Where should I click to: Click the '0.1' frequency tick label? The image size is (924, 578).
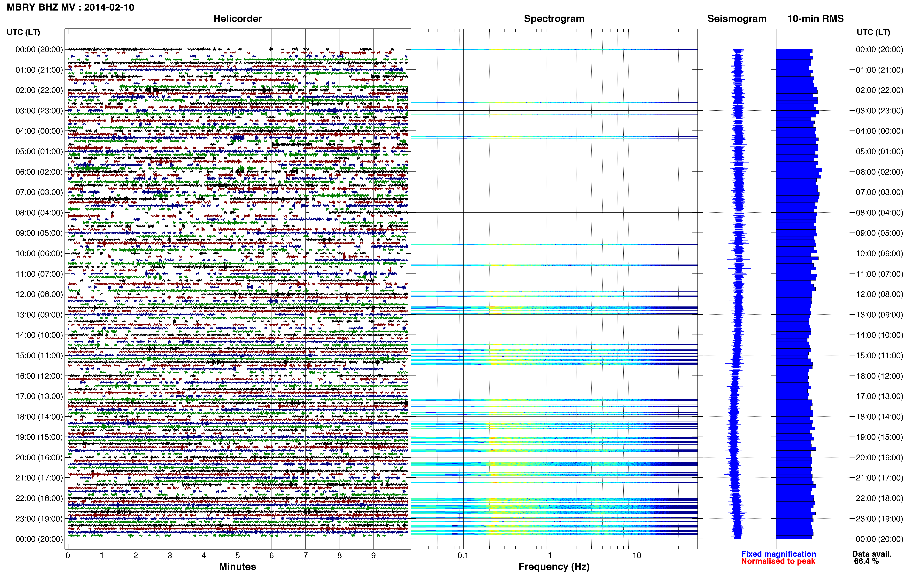point(463,555)
